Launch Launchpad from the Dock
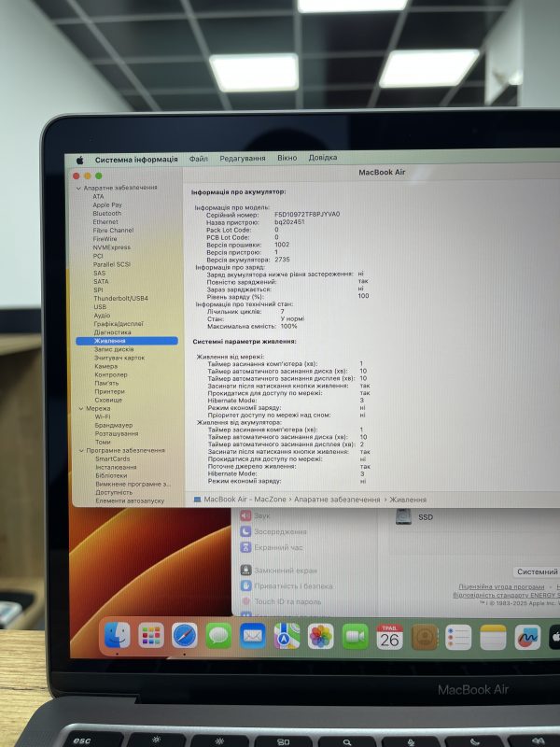Viewport: 560px width, 747px height. click(151, 636)
